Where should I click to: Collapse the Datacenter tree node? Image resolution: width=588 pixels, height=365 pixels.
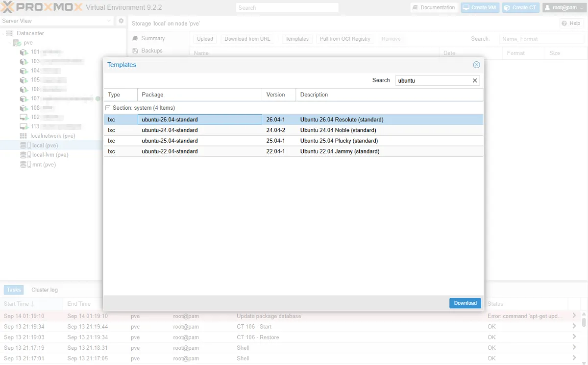pos(4,33)
